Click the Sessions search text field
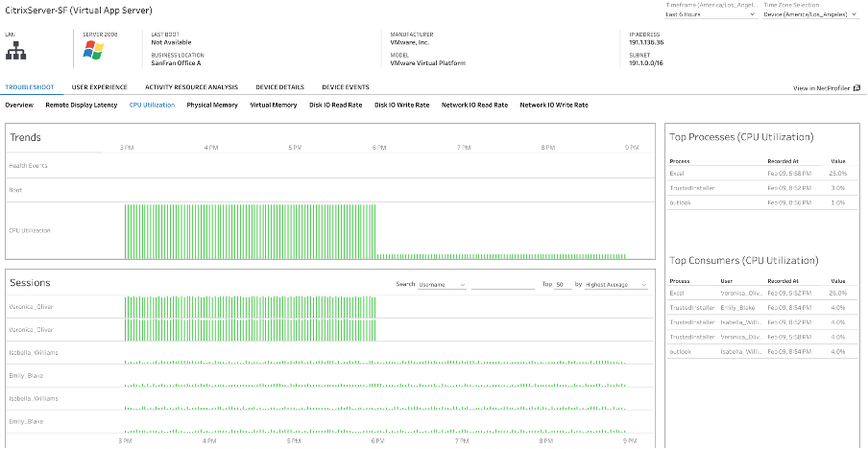Screen dimensions: 868x449 pyautogui.click(x=502, y=284)
